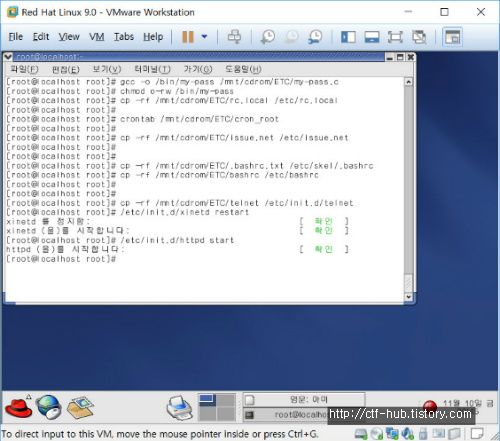Click the gcc -o /bin/my-pass command line
Image resolution: width=500 pixels, height=441 pixels.
pyautogui.click(x=172, y=82)
